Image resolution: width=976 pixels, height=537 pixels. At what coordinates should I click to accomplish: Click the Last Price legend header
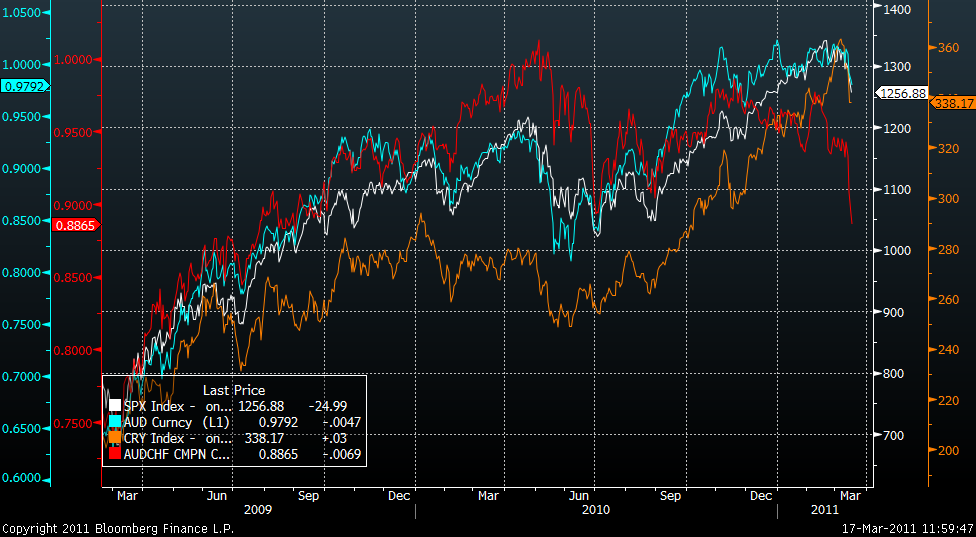234,390
